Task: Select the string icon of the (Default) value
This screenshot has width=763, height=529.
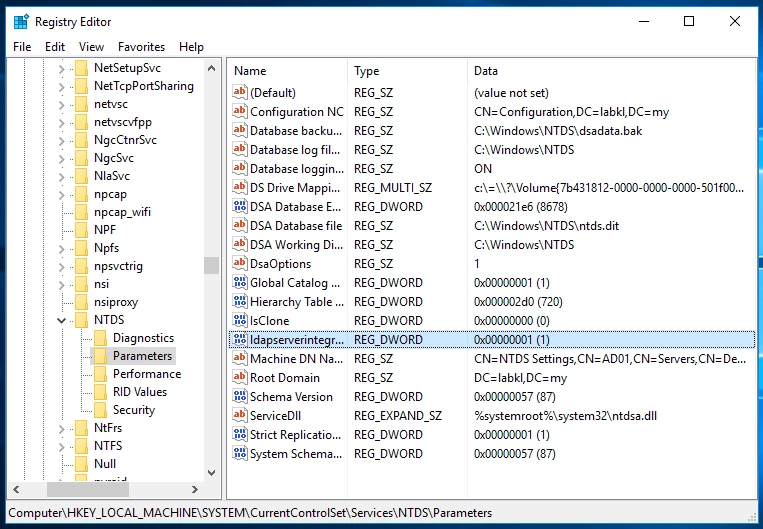Action: (x=240, y=92)
